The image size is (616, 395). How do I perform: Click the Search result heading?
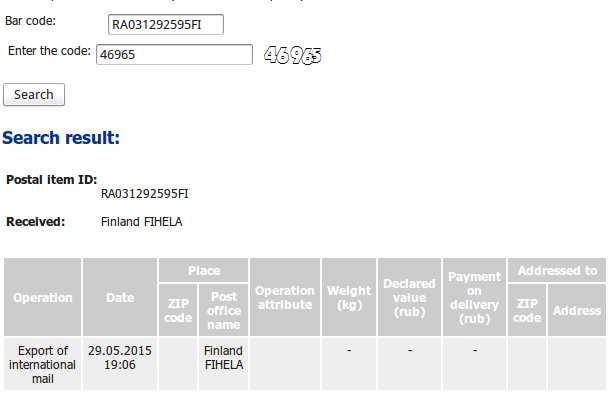pyautogui.click(x=61, y=138)
